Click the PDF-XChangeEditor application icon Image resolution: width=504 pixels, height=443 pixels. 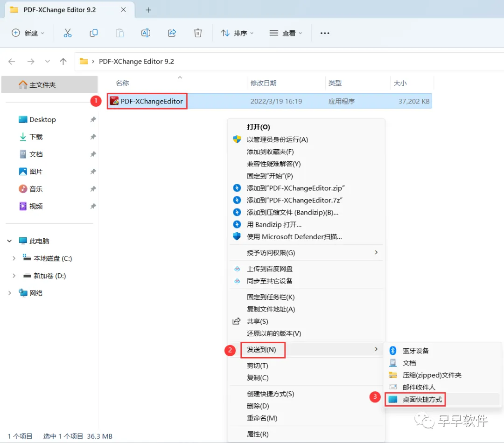point(114,101)
